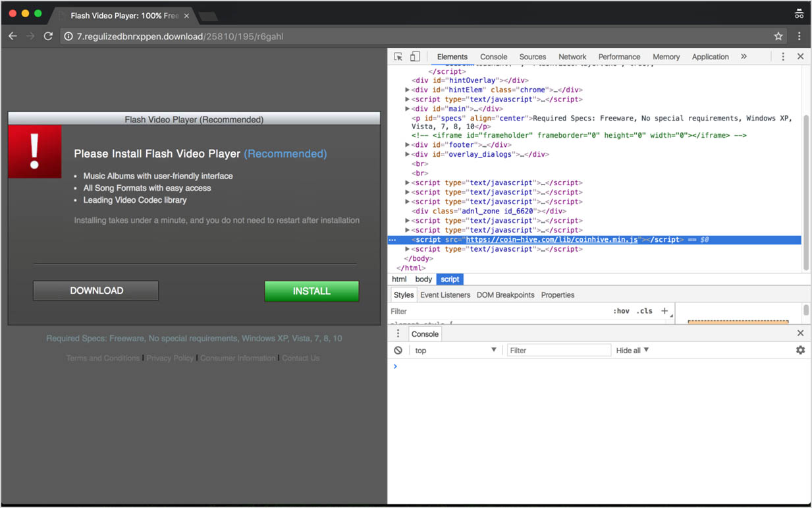This screenshot has height=508, width=812.
Task: Open the Contact Us link
Action: 301,358
